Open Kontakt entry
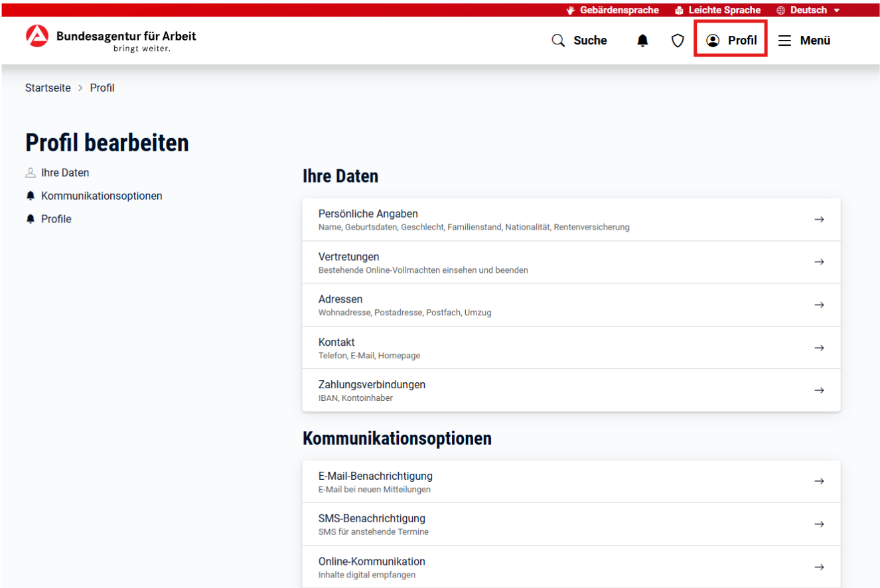Image resolution: width=880 pixels, height=588 pixels. tap(571, 348)
